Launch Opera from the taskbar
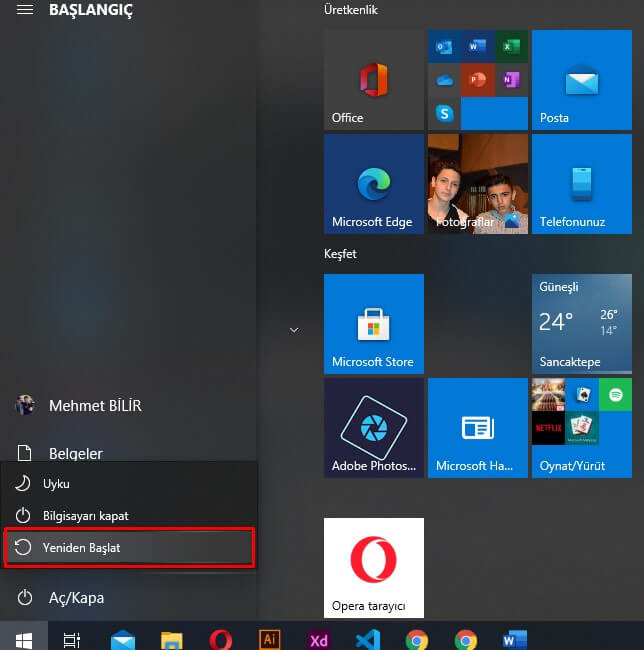 pyautogui.click(x=220, y=640)
